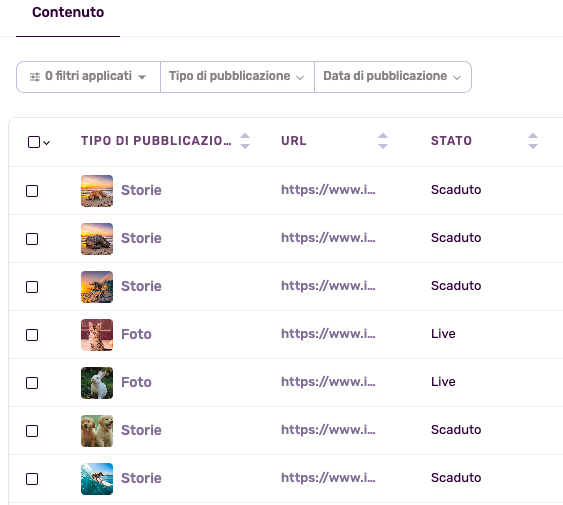Select the kitten Foto row checkbox

[x=32, y=335]
